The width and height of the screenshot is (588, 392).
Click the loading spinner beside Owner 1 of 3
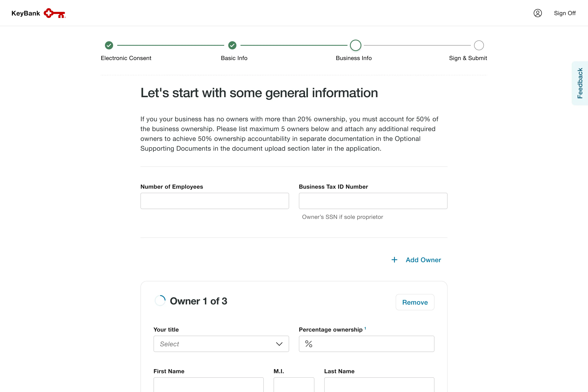click(160, 301)
